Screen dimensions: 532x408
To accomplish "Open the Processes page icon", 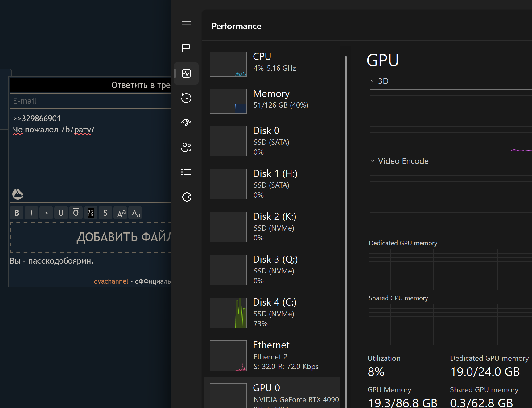I will pos(186,48).
